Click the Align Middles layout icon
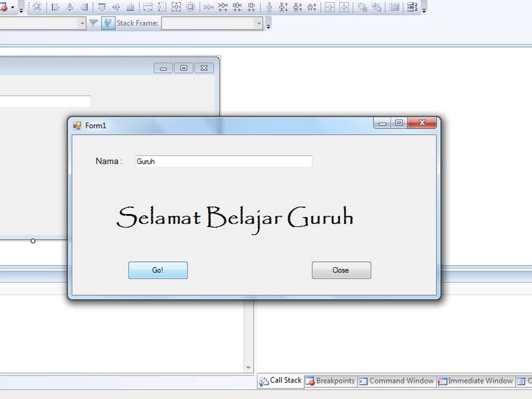Image resolution: width=532 pixels, height=399 pixels. click(x=116, y=7)
